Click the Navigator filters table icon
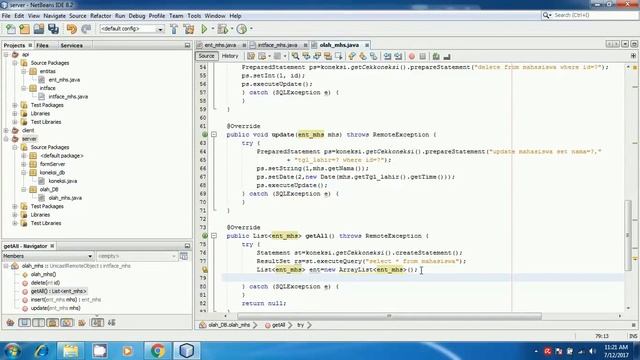The height and width of the screenshot is (360, 640). point(184,256)
